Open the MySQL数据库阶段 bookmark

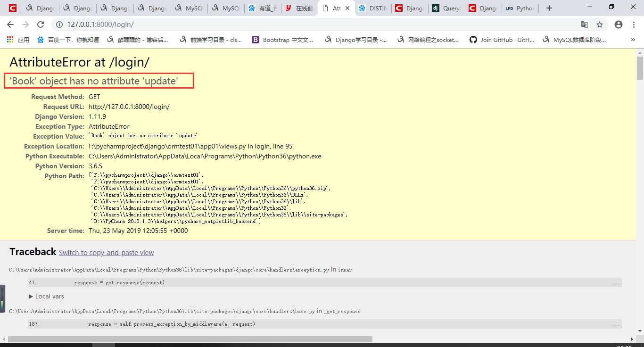[x=575, y=40]
